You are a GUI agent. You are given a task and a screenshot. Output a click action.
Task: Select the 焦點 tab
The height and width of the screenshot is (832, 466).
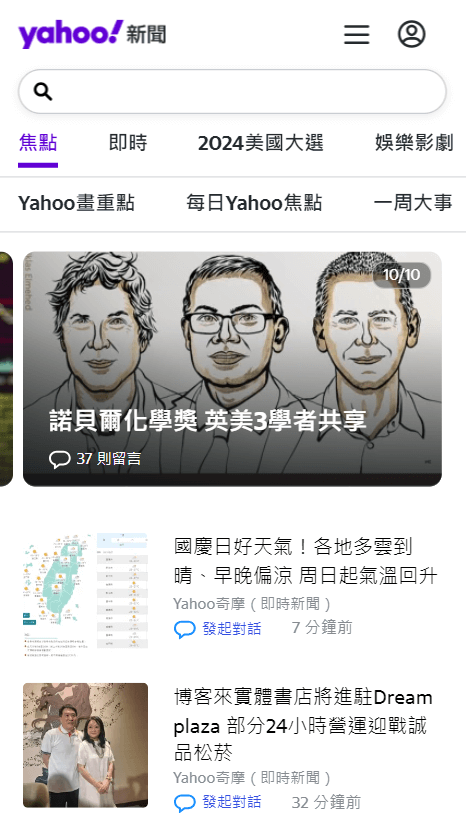point(38,143)
